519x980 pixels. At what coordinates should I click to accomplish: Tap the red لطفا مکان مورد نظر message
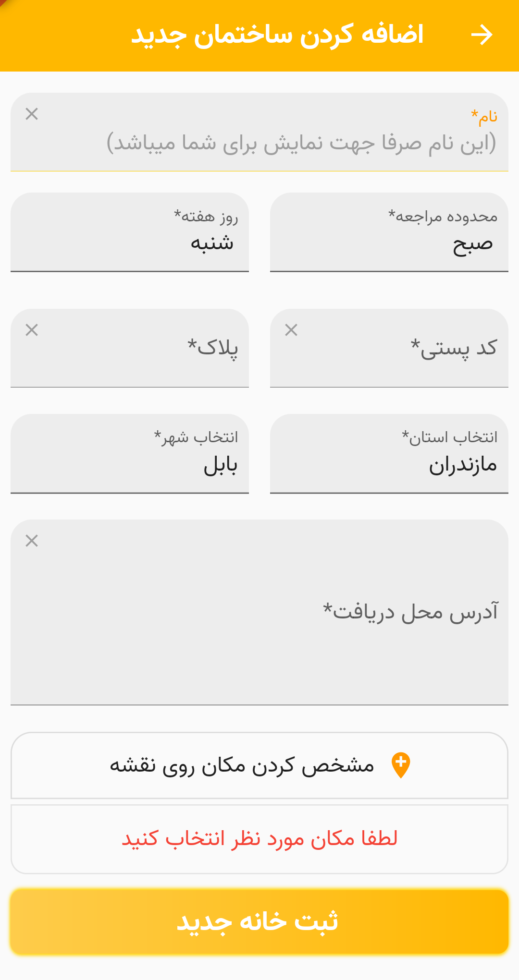[259, 839]
